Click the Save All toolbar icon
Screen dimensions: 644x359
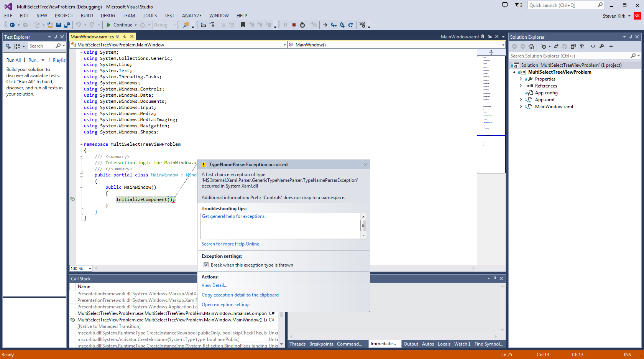point(67,25)
